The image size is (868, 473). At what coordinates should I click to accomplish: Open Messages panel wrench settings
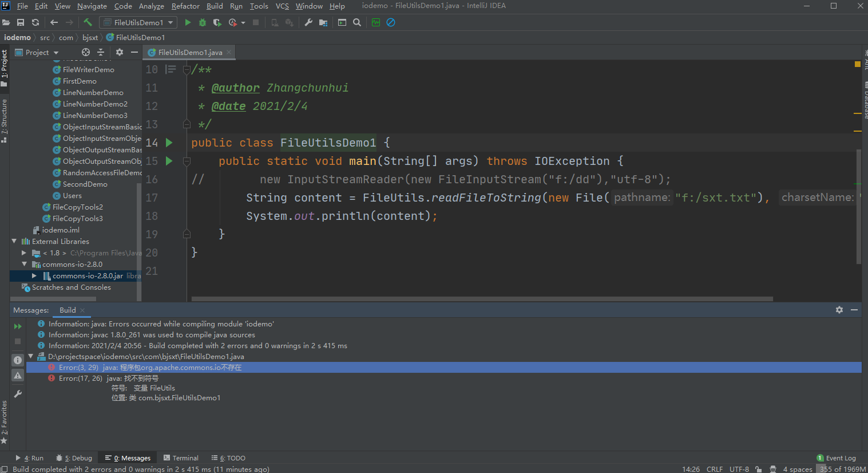coord(18,394)
